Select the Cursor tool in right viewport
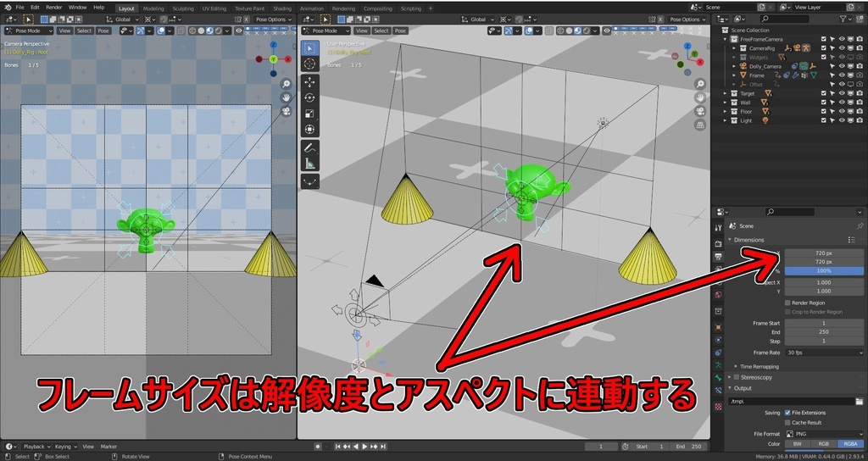Screen dimensions: 868x461 [309, 64]
